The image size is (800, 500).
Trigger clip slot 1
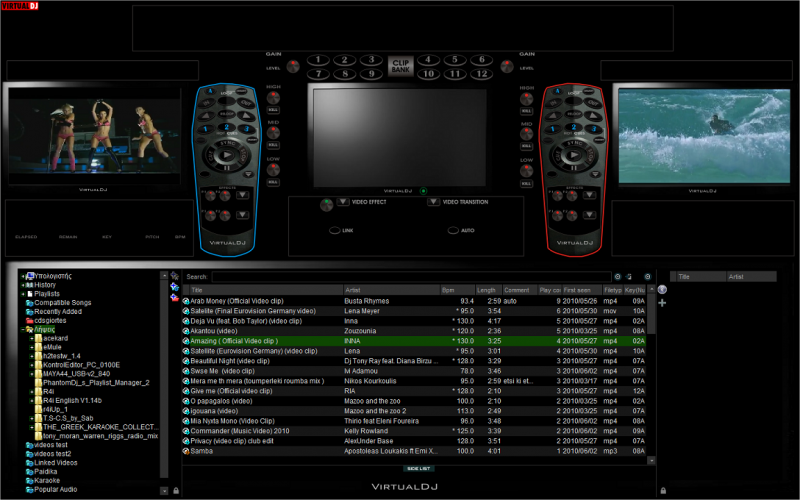pos(318,60)
